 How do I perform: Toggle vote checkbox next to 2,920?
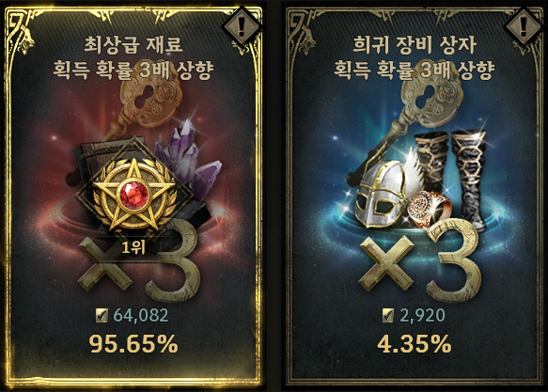(388, 316)
